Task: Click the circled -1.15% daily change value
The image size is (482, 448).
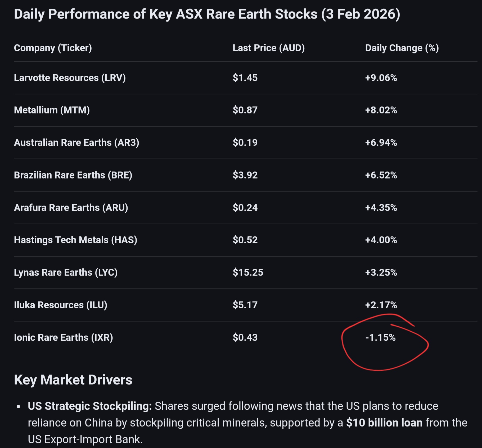Action: point(380,338)
